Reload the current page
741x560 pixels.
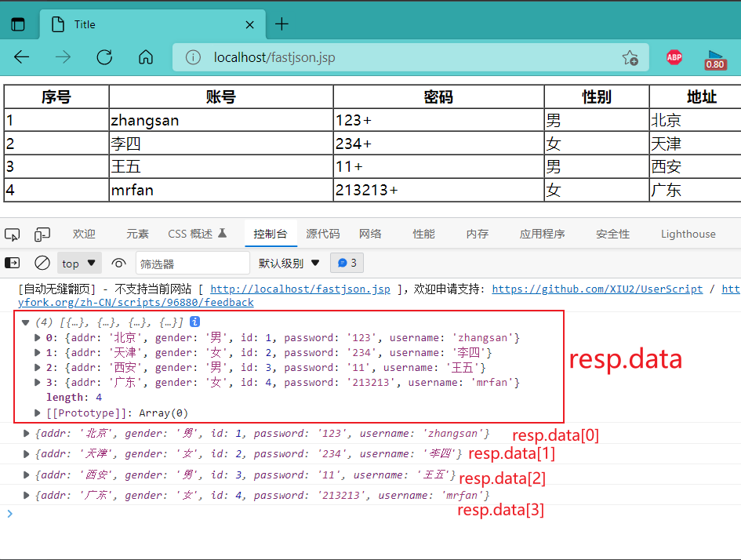coord(104,57)
